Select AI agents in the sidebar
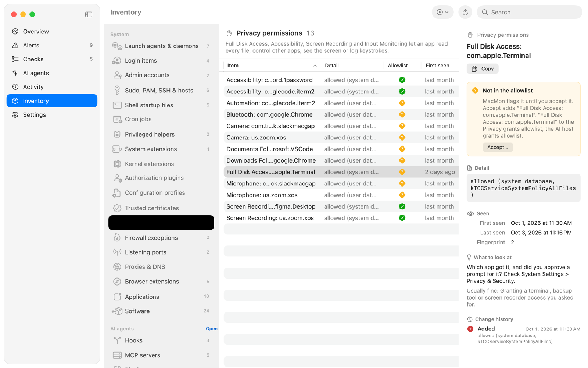The height and width of the screenshot is (368, 588). [x=52, y=73]
